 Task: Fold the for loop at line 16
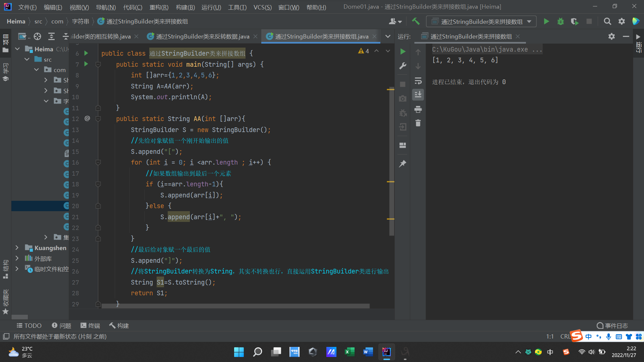coord(98,163)
